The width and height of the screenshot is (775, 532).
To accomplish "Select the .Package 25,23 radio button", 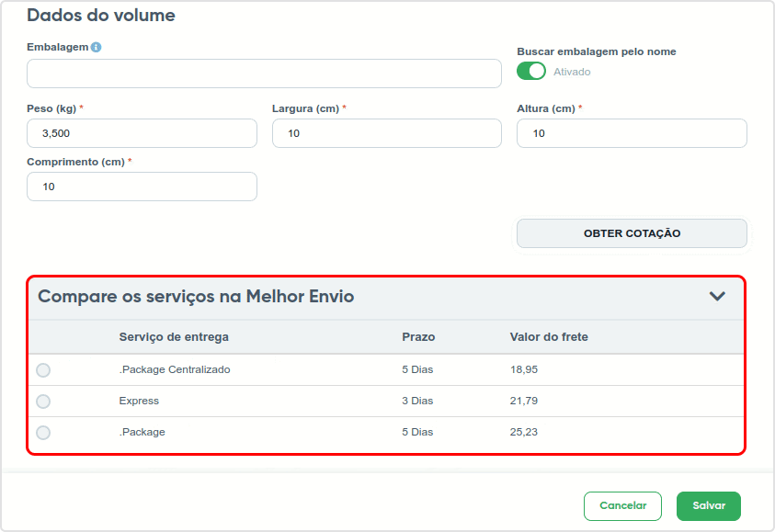I will point(43,433).
